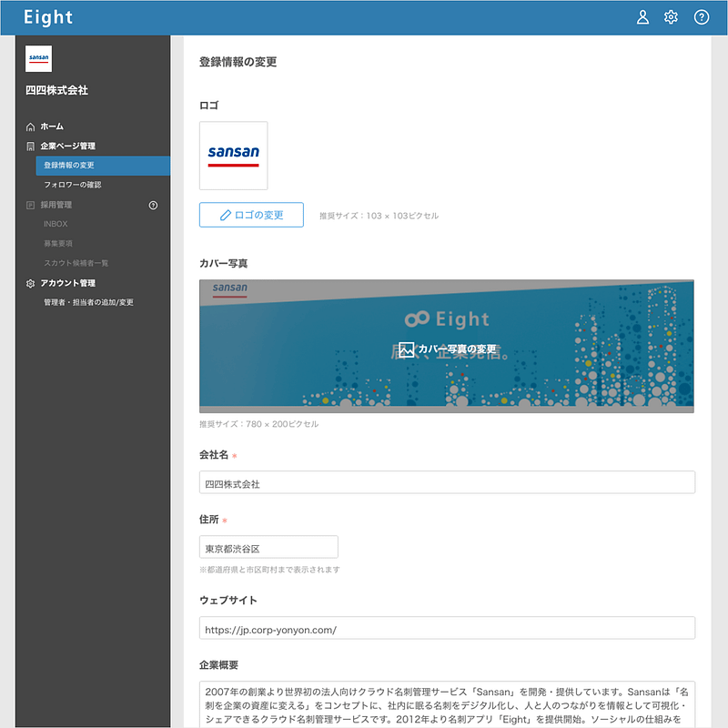
Task: Click the ウェブサイト field label
Action: 228,601
